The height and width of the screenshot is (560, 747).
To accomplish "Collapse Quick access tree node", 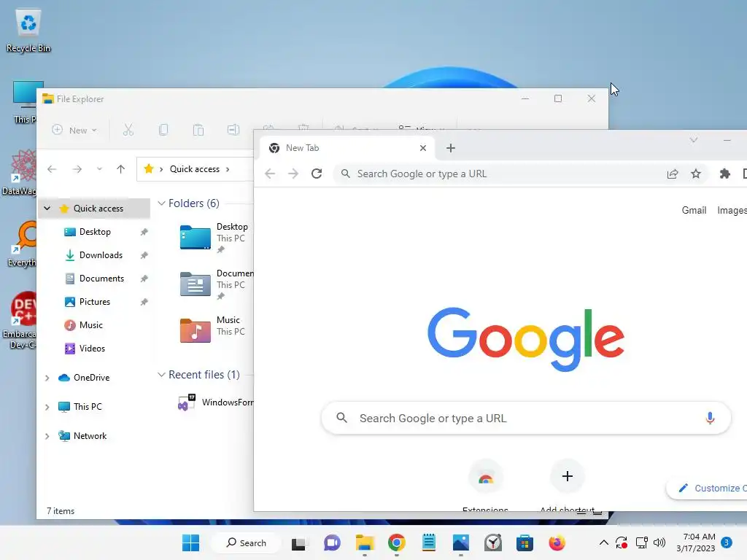I will (47, 208).
